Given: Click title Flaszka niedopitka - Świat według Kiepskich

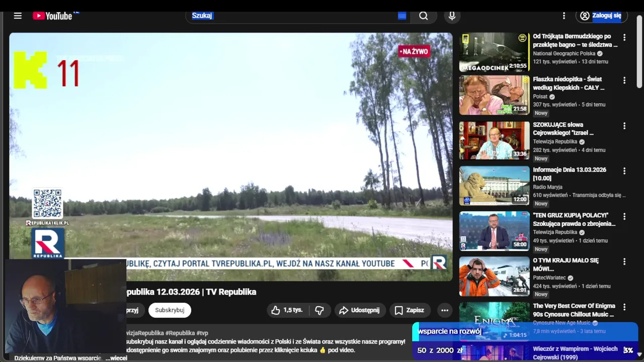Looking at the screenshot, I should [569, 83].
